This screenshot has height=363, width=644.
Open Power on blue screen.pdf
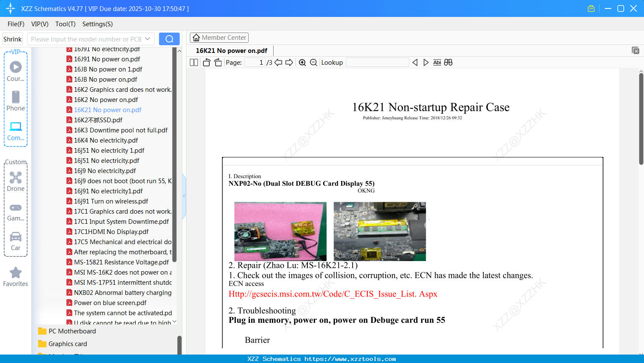[x=107, y=303]
